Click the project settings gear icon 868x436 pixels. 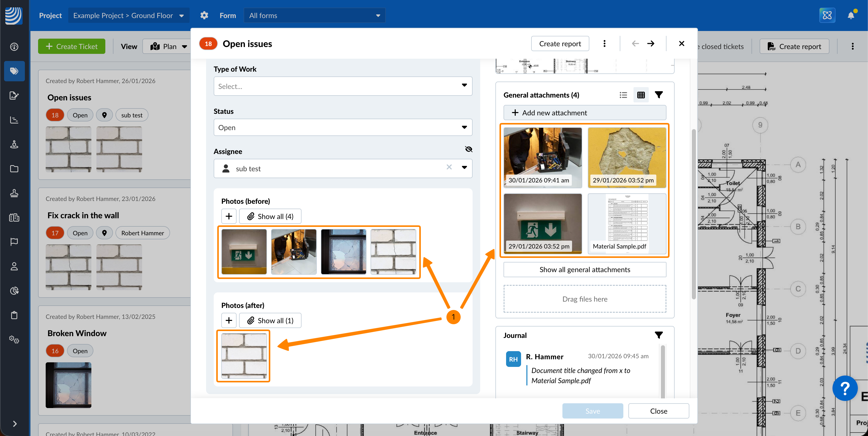coord(204,15)
